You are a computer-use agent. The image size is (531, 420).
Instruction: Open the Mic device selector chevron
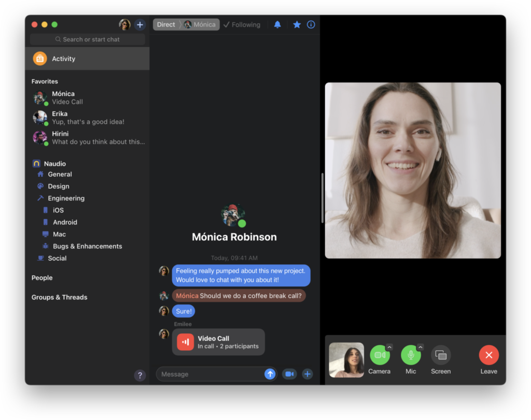pos(420,346)
